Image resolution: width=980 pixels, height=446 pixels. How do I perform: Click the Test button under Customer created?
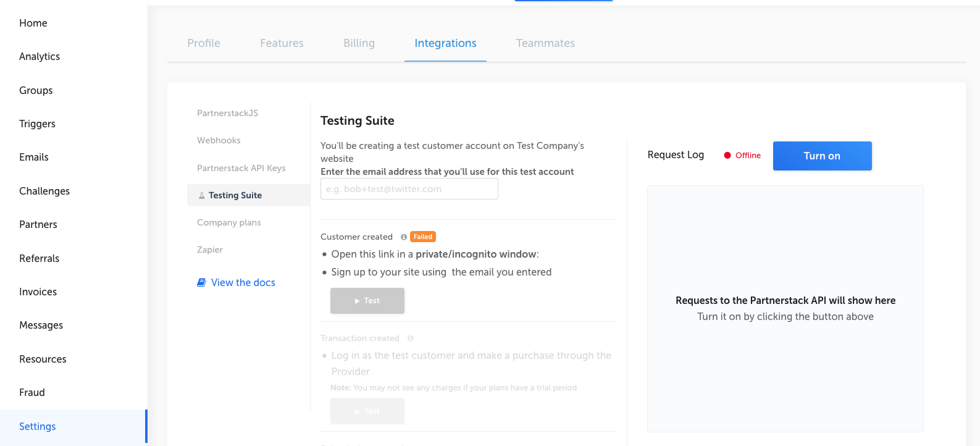367,301
